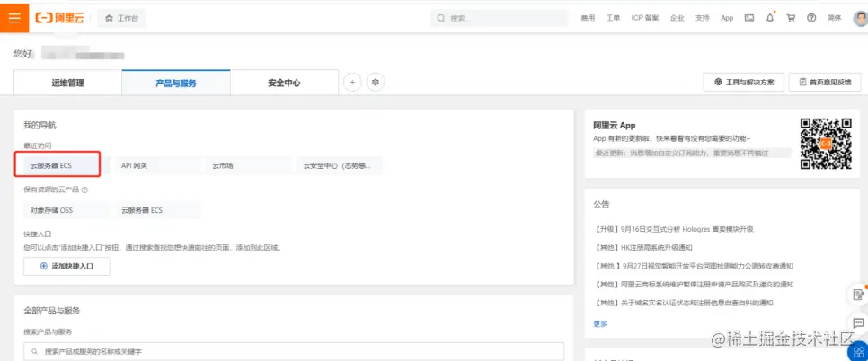Open 域名实名认证状态 announcement
Screen dimensions: 868x361
tap(683, 303)
